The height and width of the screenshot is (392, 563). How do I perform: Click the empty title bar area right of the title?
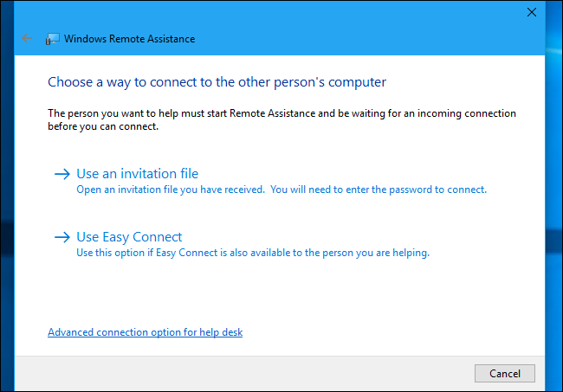[x=364, y=39]
